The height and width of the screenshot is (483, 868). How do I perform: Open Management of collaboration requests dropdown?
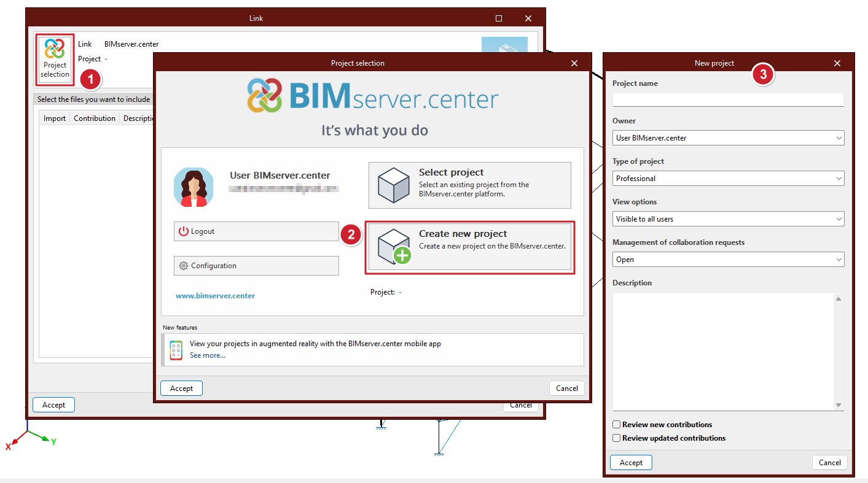[728, 260]
